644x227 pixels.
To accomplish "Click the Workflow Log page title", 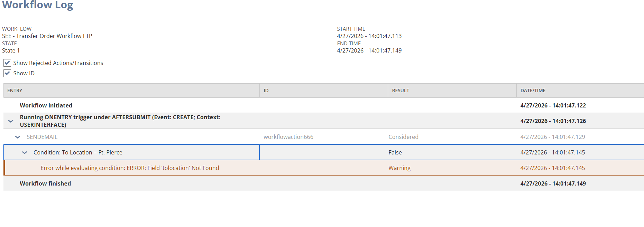I will (38, 5).
